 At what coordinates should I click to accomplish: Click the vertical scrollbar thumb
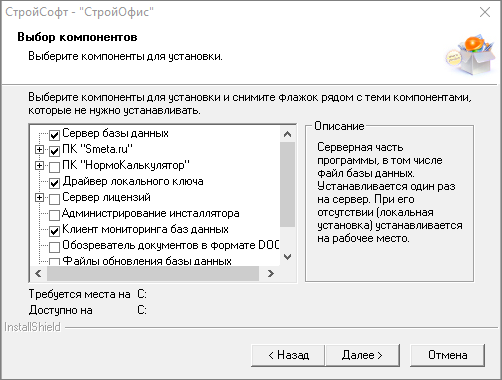[x=287, y=184]
